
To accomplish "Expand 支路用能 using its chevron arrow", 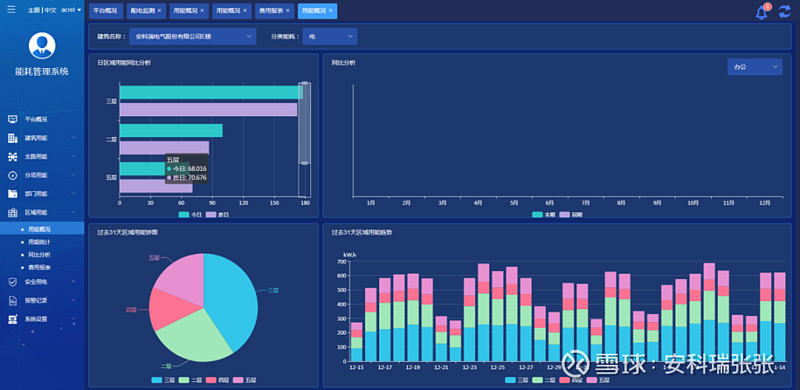I will [73, 157].
